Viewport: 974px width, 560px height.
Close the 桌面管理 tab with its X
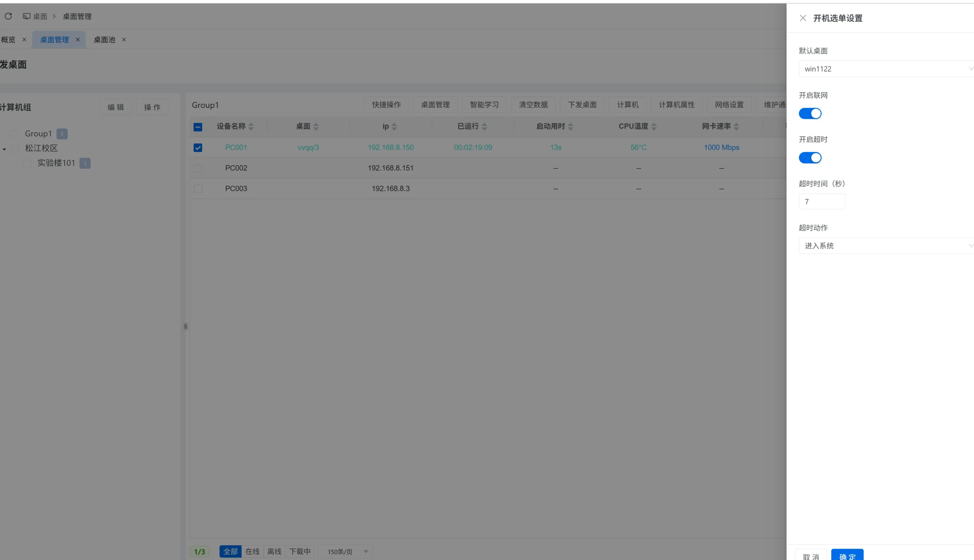78,40
